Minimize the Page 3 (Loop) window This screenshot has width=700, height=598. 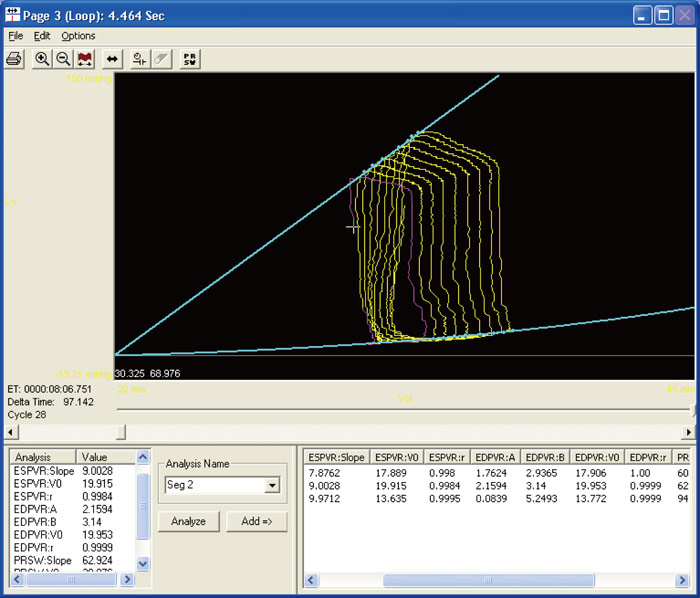[642, 16]
